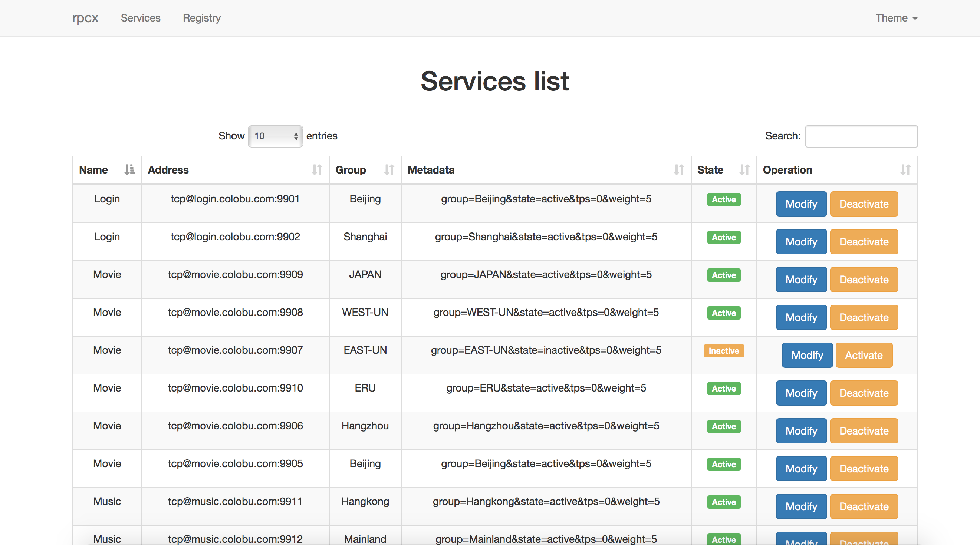Focus the Search input field
The height and width of the screenshot is (545, 980).
(861, 136)
